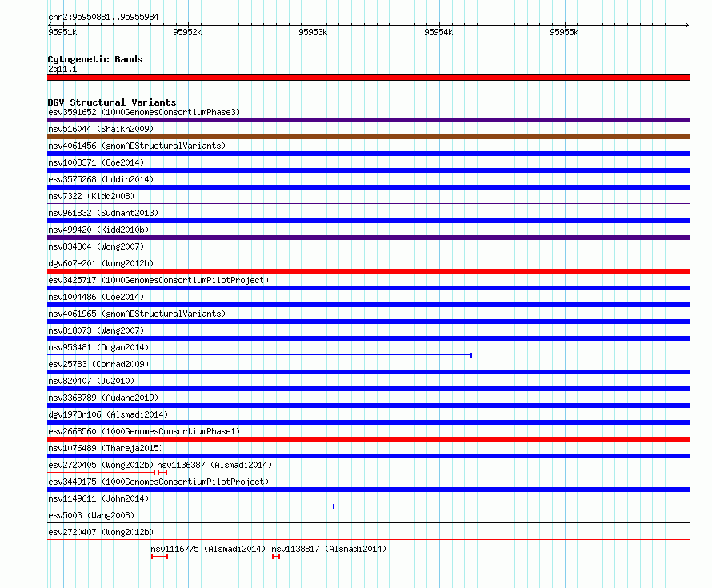Select variant label nsv1138817 (Alsmadi2014)

[x=329, y=549]
